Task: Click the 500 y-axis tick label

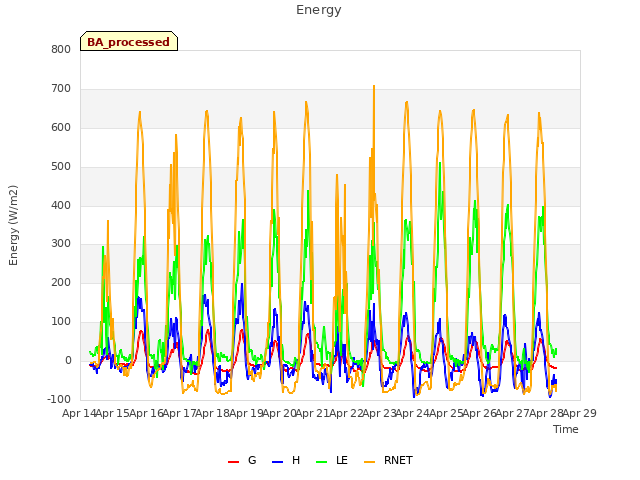Action: (61, 167)
